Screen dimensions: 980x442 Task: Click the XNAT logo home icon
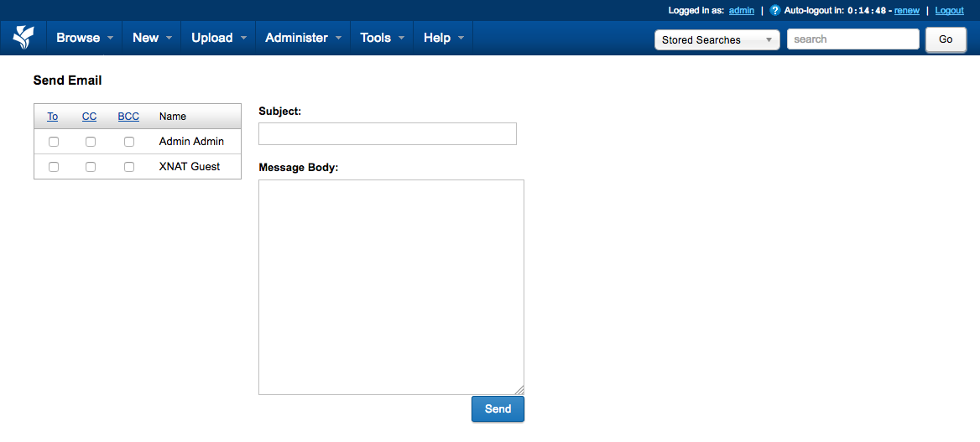coord(23,38)
